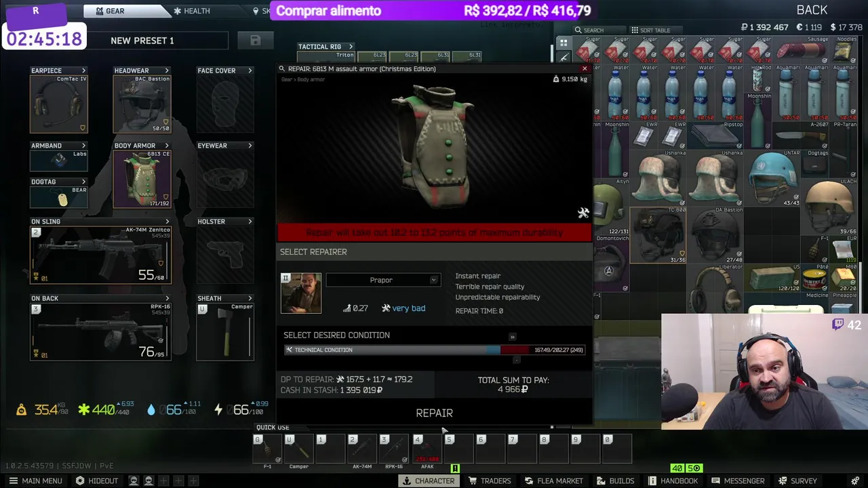Go to HIDEOUT

coord(97,481)
